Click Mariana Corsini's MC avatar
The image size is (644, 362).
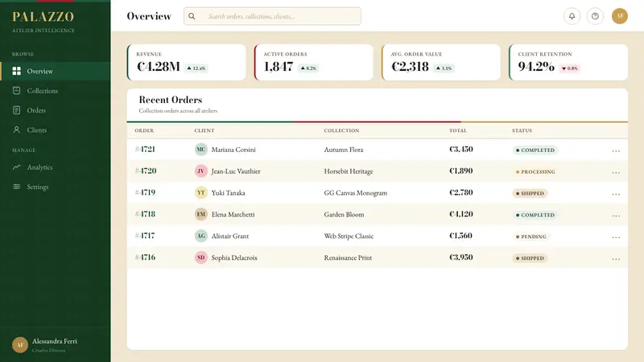coord(200,150)
